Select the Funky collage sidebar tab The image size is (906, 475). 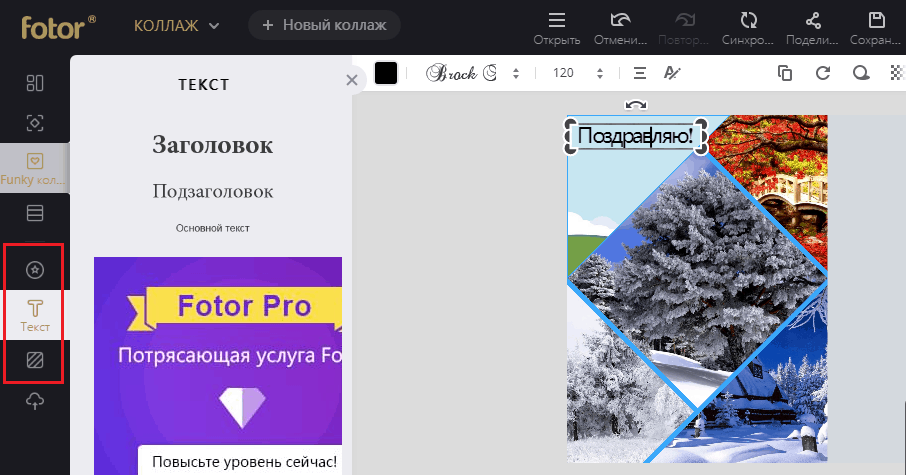(35, 167)
